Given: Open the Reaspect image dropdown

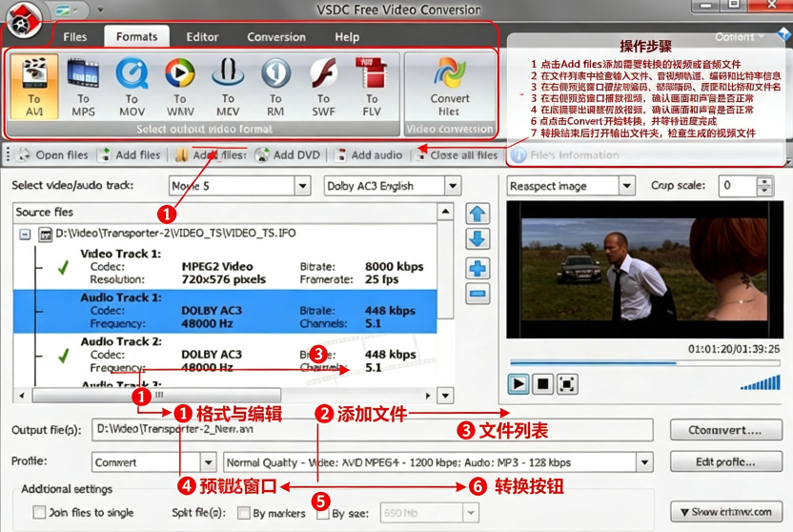Looking at the screenshot, I should pos(627,186).
